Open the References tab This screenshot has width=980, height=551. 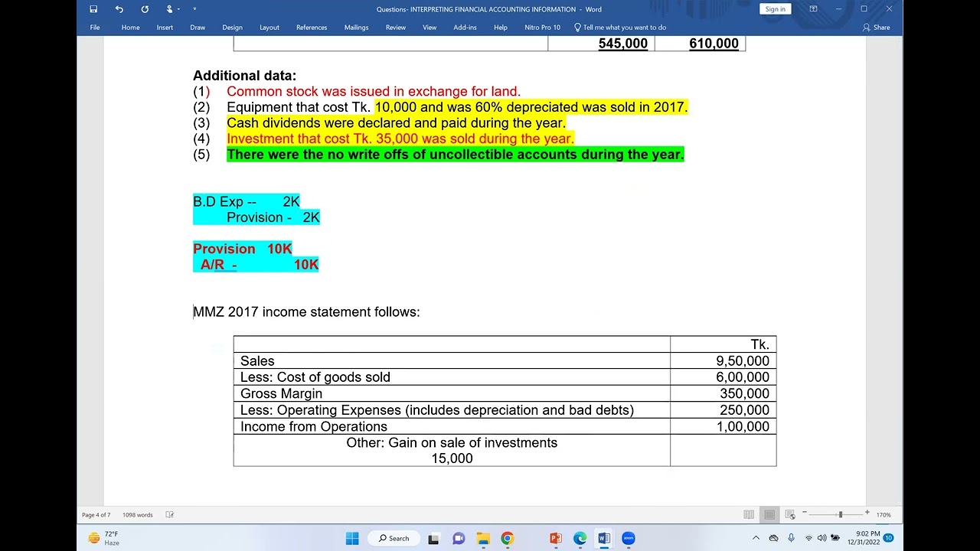(x=312, y=28)
